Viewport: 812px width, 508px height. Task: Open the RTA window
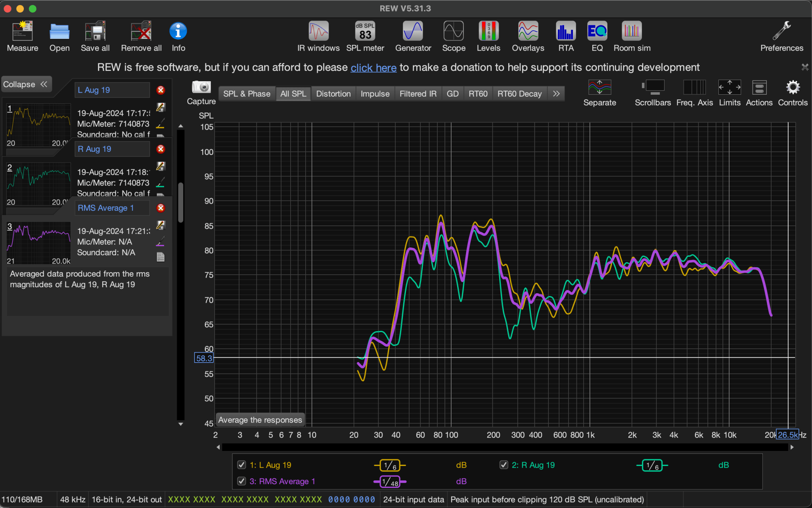pyautogui.click(x=566, y=36)
